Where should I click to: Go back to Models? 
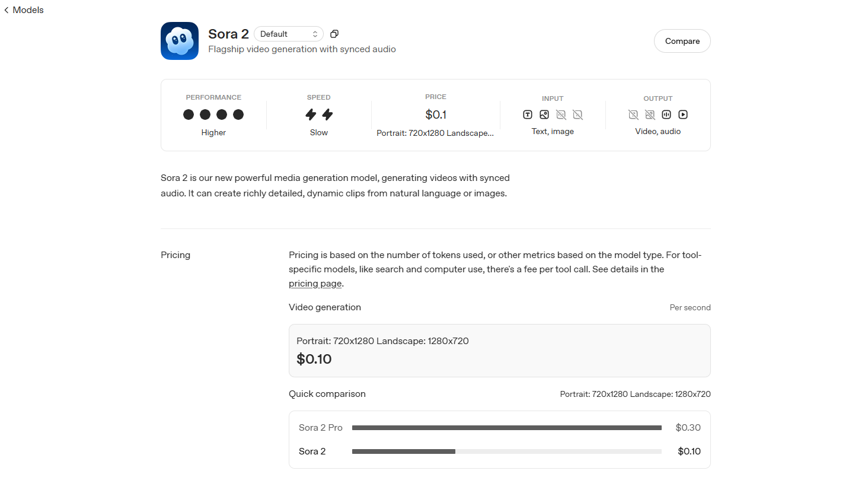(x=24, y=10)
